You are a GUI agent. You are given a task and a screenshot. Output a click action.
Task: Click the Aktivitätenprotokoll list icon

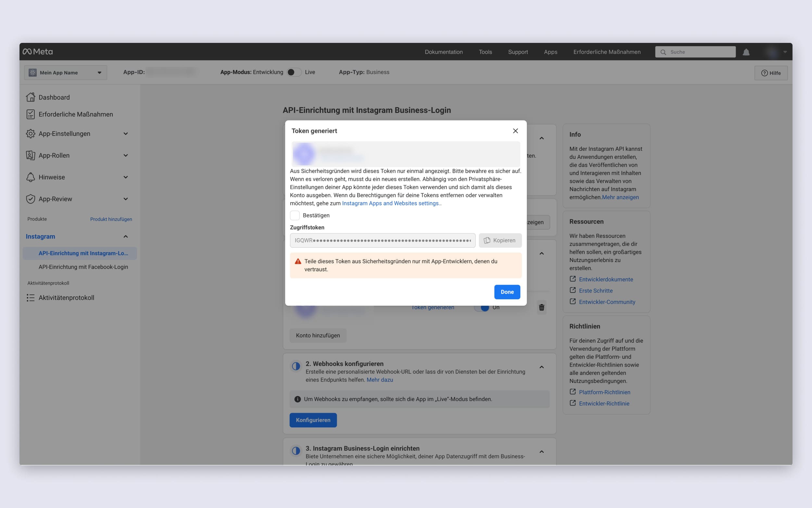tap(31, 298)
